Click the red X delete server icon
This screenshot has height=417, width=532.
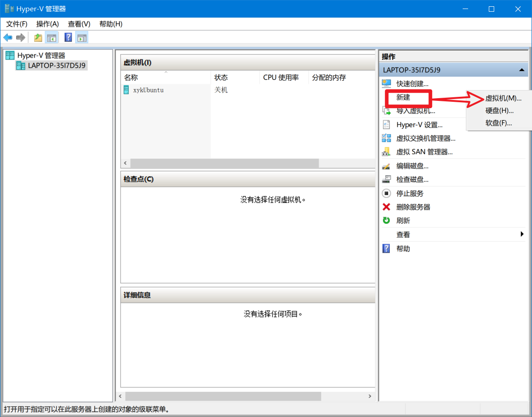click(x=386, y=207)
